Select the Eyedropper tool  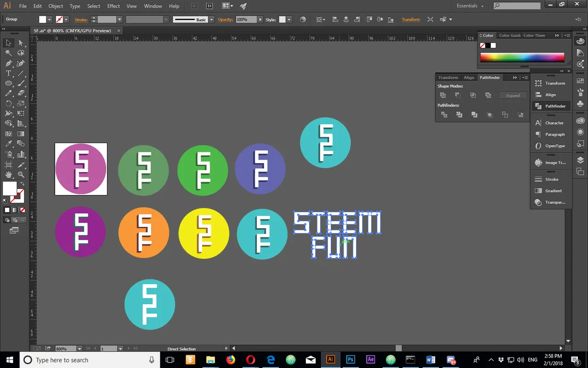tap(8, 144)
